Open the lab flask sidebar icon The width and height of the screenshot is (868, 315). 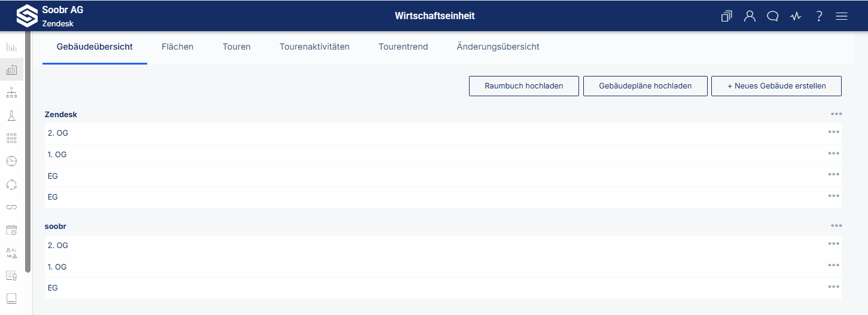11,115
